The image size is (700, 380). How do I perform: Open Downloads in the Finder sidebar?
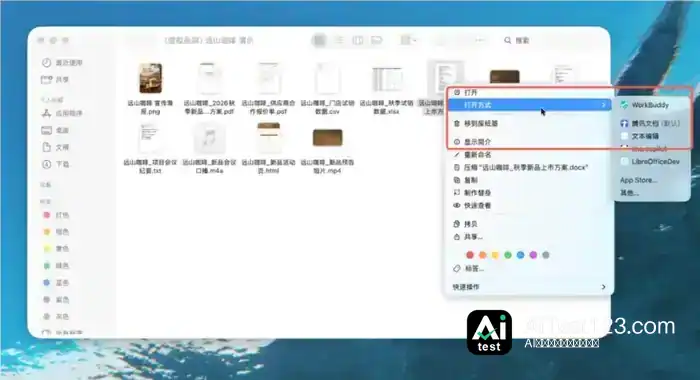pyautogui.click(x=55, y=164)
